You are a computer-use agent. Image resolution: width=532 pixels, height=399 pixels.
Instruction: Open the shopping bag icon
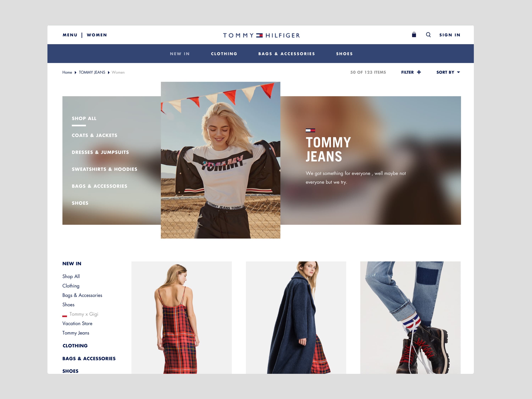tap(414, 35)
